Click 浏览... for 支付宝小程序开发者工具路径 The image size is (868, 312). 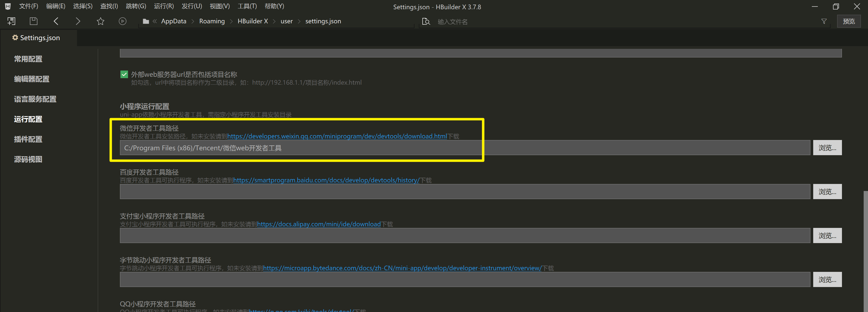[827, 235]
